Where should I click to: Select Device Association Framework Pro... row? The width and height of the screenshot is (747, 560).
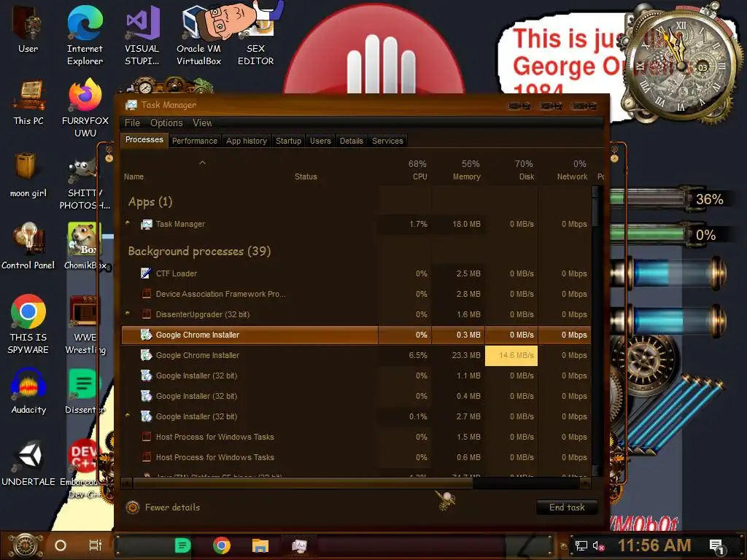tap(356, 295)
